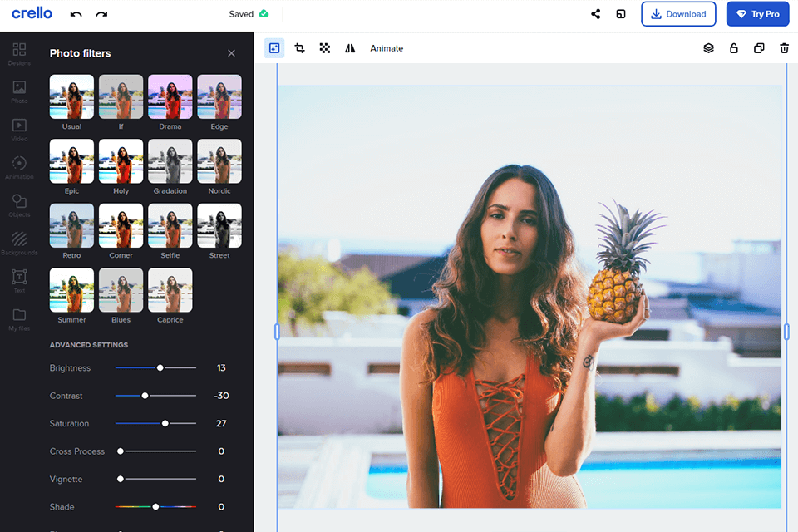798x532 pixels.
Task: Click Animate in the image toolbar
Action: (x=387, y=48)
